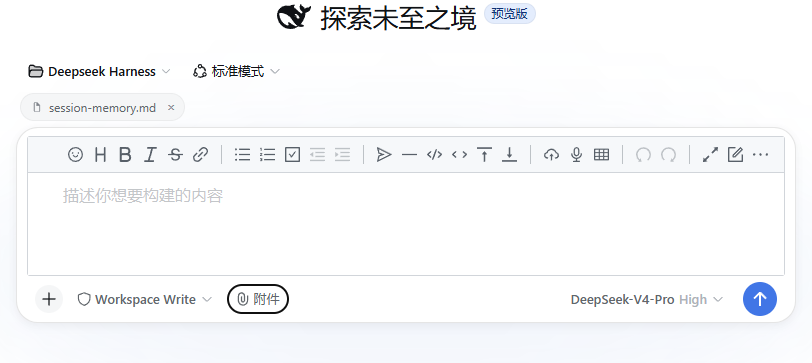Focus the 描述你想要构建的内容 text input
The height and width of the screenshot is (363, 812).
(x=406, y=224)
